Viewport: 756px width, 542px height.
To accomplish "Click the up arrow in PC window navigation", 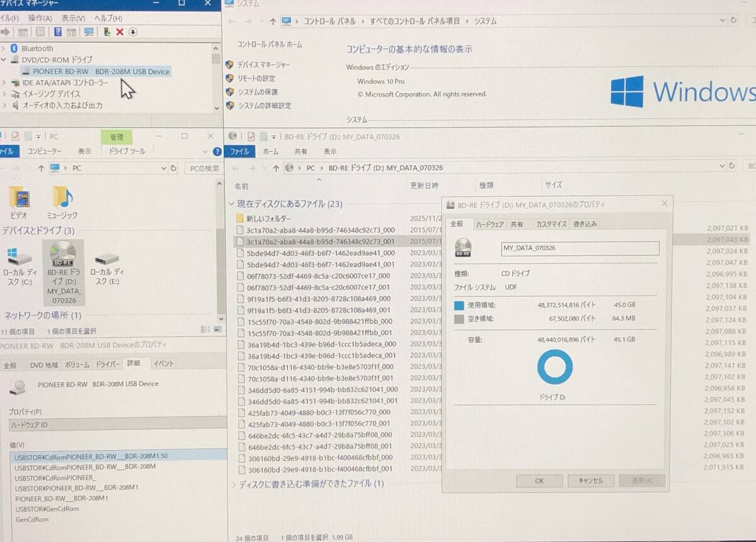I will point(41,168).
